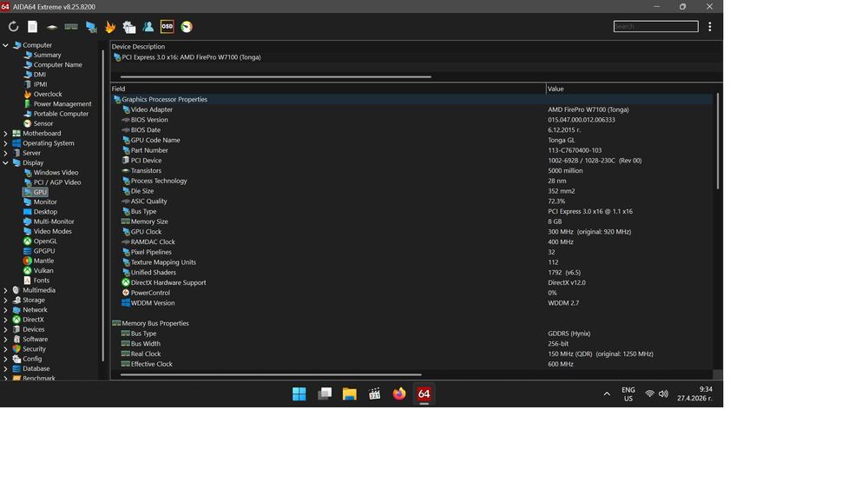Image resolution: width=868 pixels, height=489 pixels.
Task: Click the details list vertical scrollbar
Action: (718, 142)
